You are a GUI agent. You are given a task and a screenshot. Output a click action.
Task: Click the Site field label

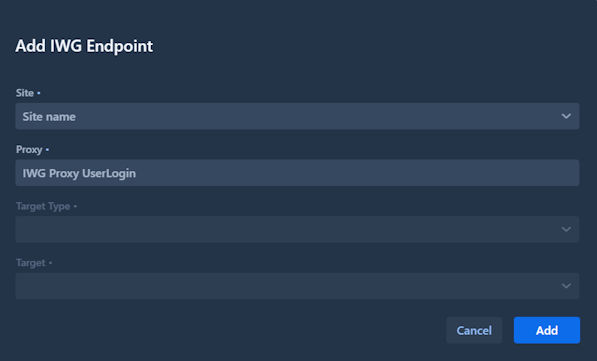pos(25,93)
